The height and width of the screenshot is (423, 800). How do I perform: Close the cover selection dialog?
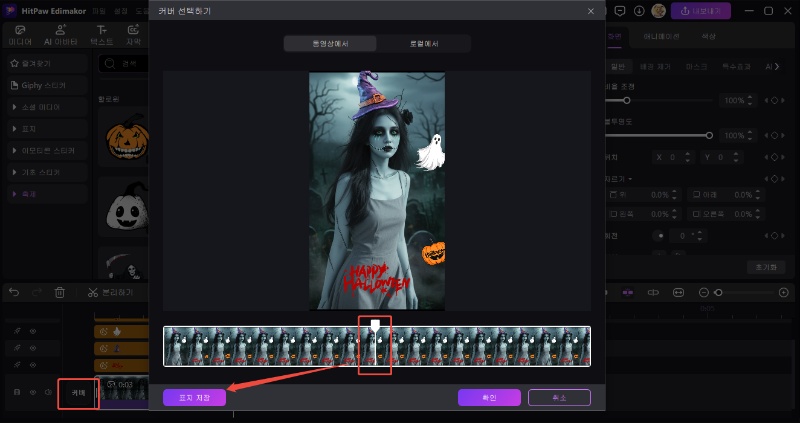(591, 11)
